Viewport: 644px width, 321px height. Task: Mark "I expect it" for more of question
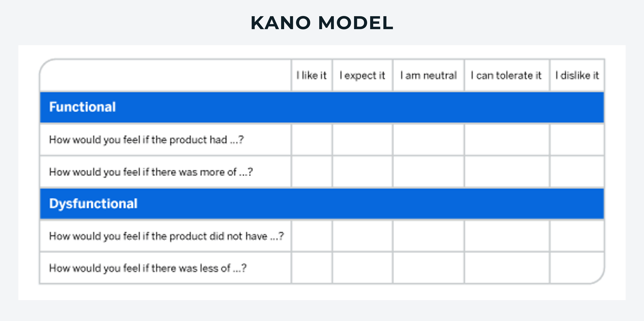tap(362, 172)
